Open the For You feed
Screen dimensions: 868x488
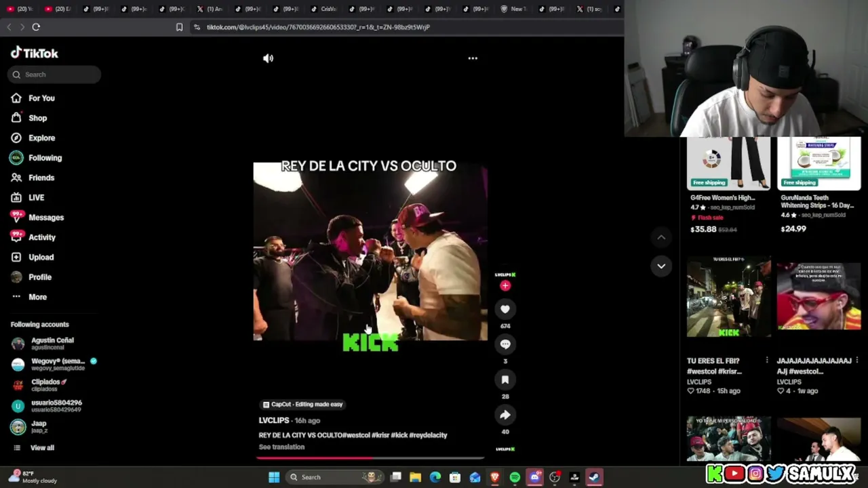[x=33, y=98]
